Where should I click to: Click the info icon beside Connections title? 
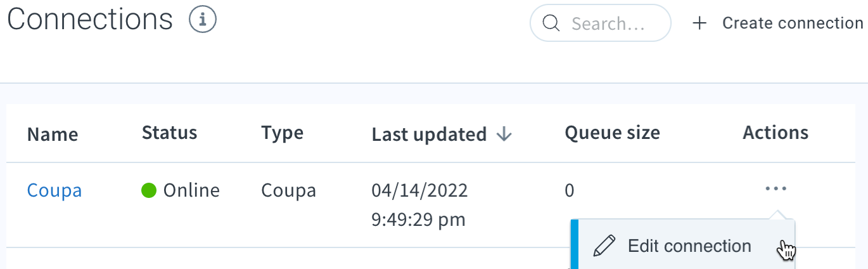click(x=203, y=20)
